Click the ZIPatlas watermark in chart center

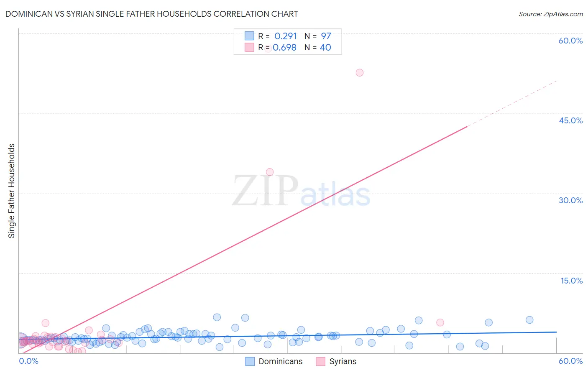tap(301, 192)
